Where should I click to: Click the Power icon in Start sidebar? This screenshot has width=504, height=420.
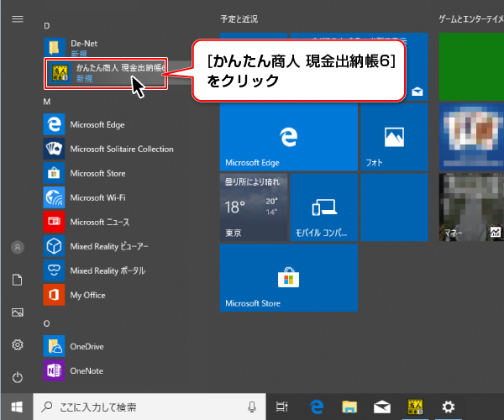[x=18, y=377]
